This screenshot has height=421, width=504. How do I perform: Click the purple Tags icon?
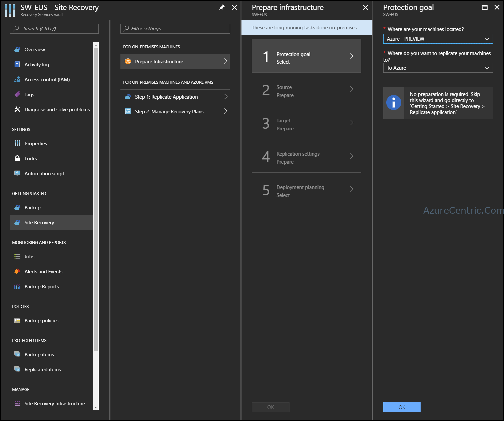coord(17,94)
